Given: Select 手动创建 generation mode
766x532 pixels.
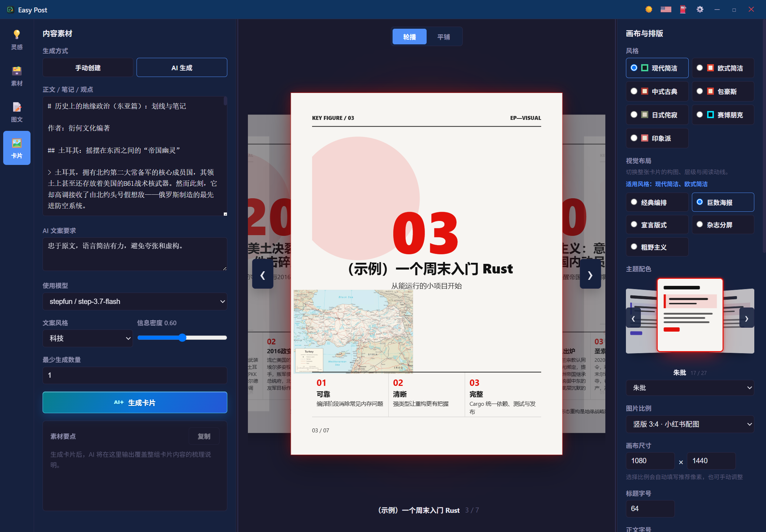Looking at the screenshot, I should pyautogui.click(x=88, y=67).
